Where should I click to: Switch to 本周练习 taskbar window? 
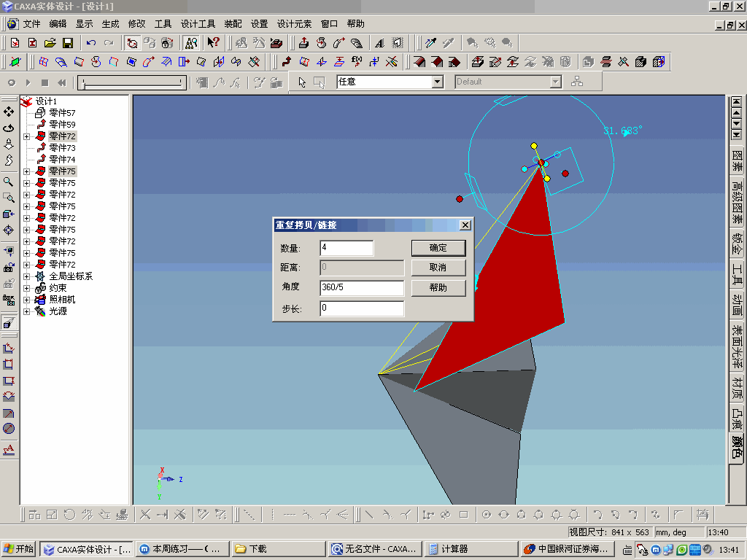coord(182,549)
